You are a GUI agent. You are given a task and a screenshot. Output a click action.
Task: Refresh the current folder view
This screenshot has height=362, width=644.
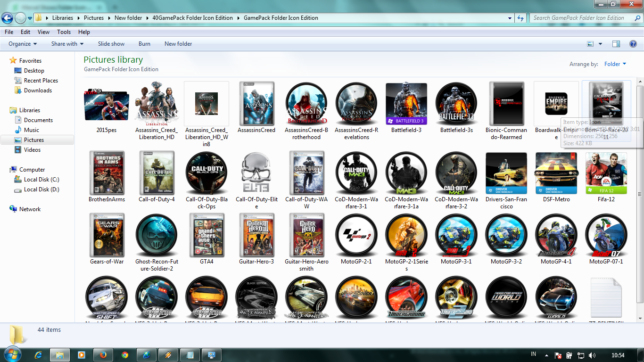click(520, 18)
